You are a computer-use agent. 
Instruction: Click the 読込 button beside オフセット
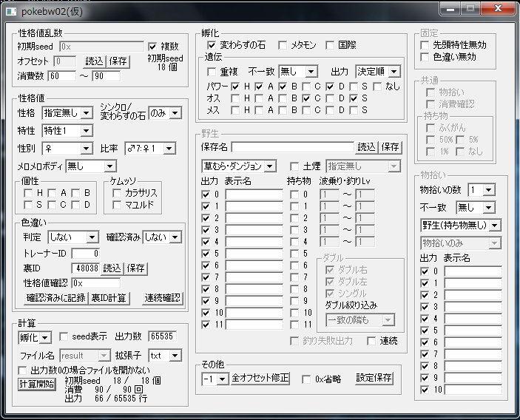click(x=94, y=61)
